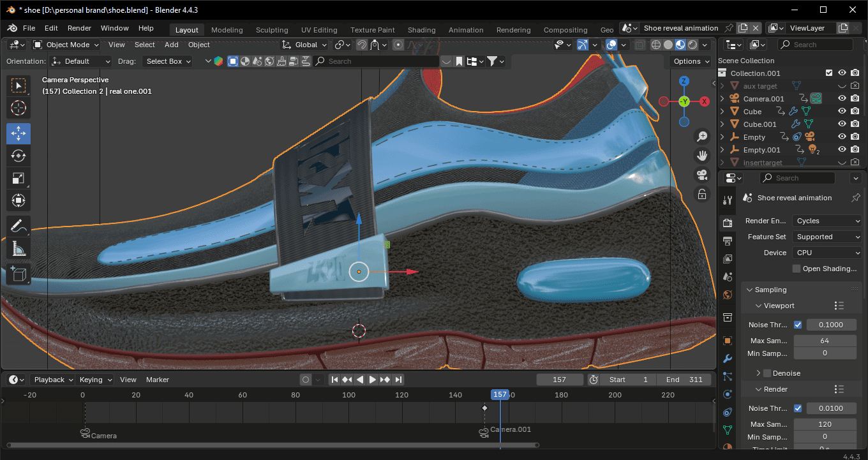
Task: Select the Measure tool
Action: click(x=19, y=249)
